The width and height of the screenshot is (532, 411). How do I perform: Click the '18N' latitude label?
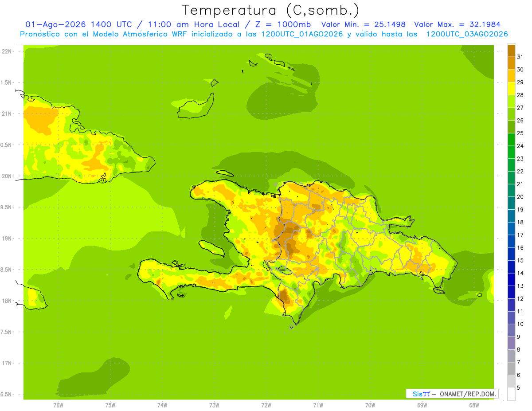tap(7, 301)
